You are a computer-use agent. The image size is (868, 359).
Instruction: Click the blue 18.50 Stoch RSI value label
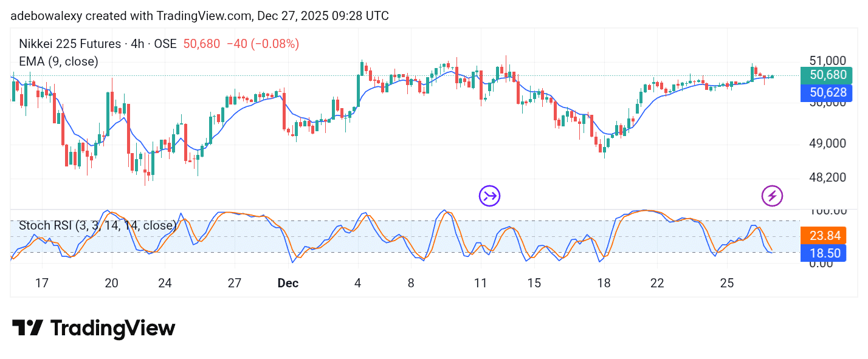pos(824,253)
